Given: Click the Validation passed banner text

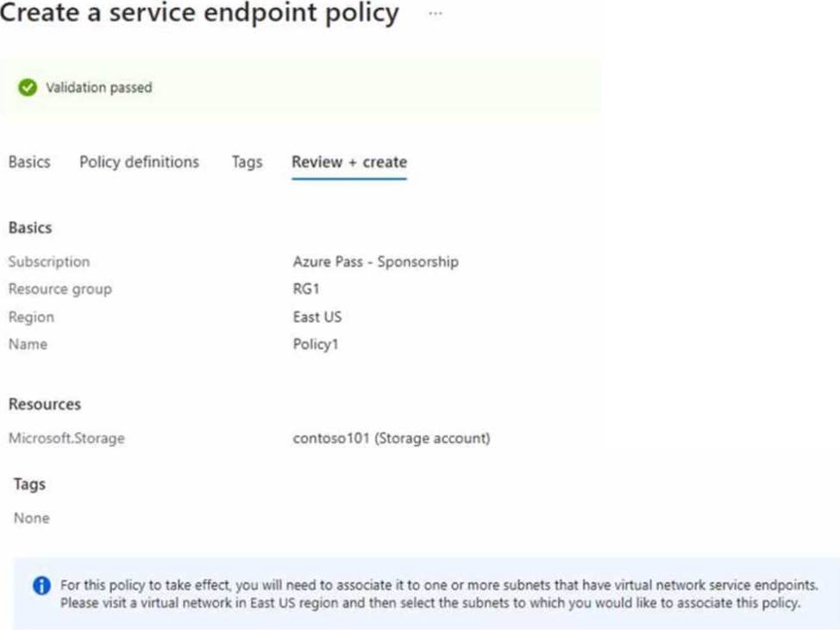Looking at the screenshot, I should tap(98, 87).
